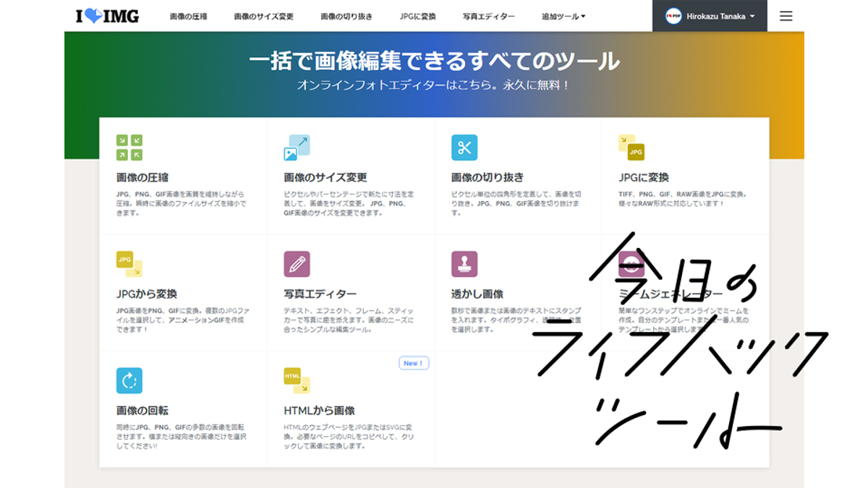The image size is (868, 488).
Task: Select the convert to JPG icon
Action: point(631,147)
